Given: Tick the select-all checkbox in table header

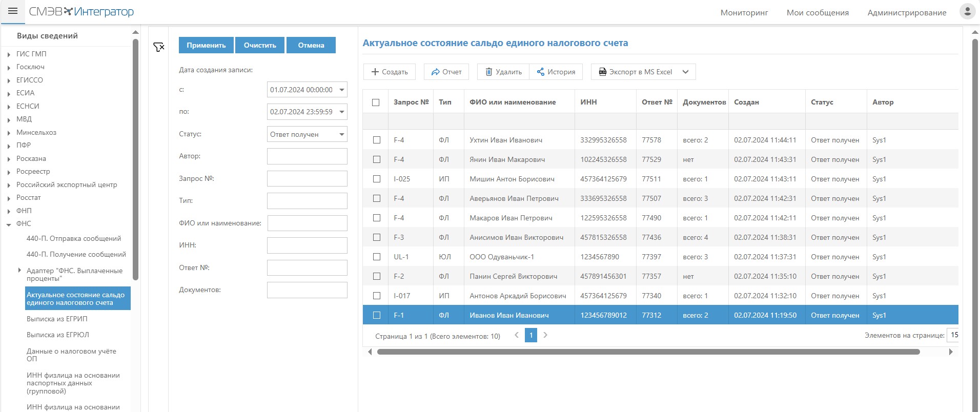Looking at the screenshot, I should pyautogui.click(x=376, y=102).
